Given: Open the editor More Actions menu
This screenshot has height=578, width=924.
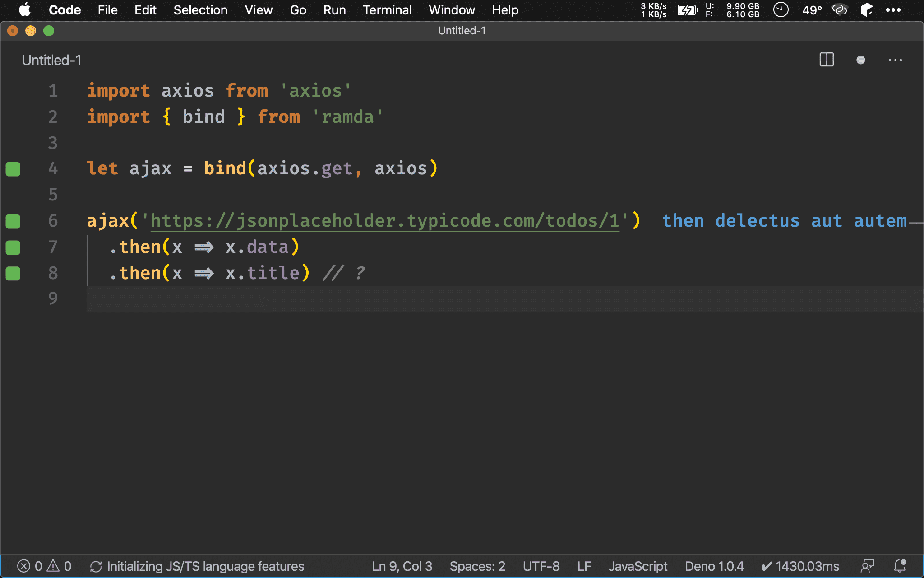Looking at the screenshot, I should [x=895, y=60].
